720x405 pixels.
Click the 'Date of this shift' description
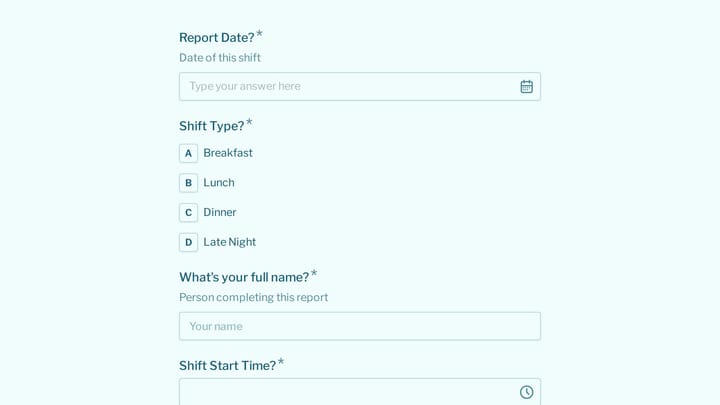pos(220,58)
